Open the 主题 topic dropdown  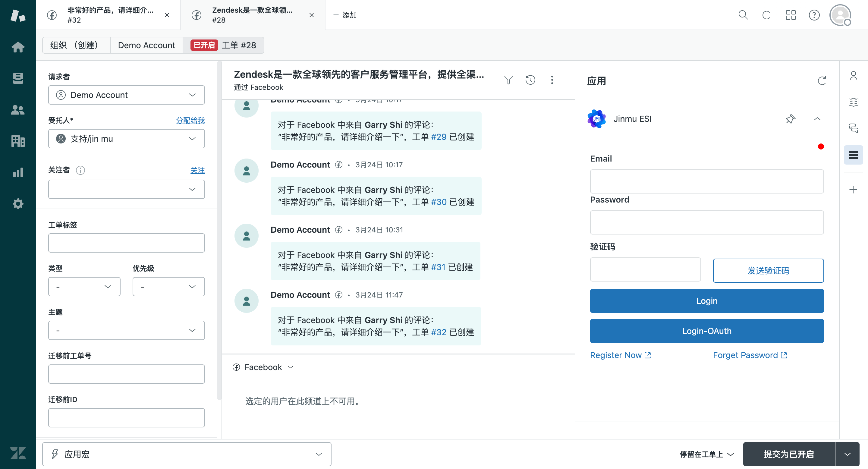[x=126, y=331]
